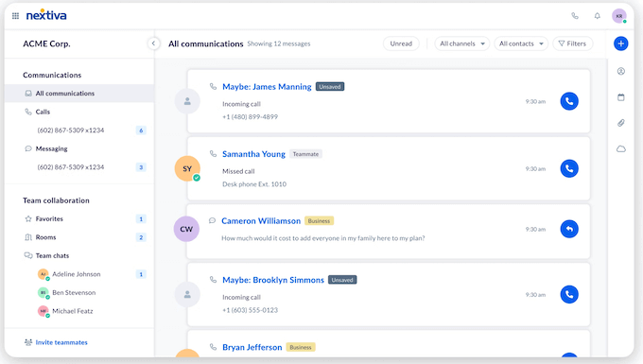Open the KR user profile avatar
The image size is (643, 364).
(619, 16)
